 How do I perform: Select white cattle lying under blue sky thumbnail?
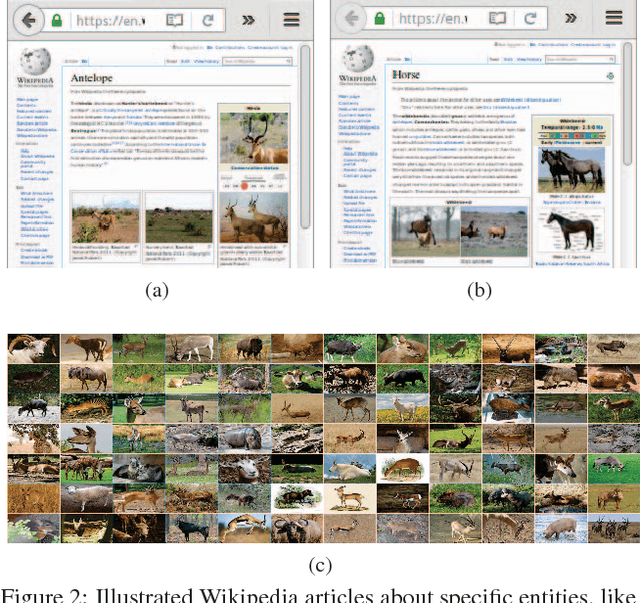(350, 468)
